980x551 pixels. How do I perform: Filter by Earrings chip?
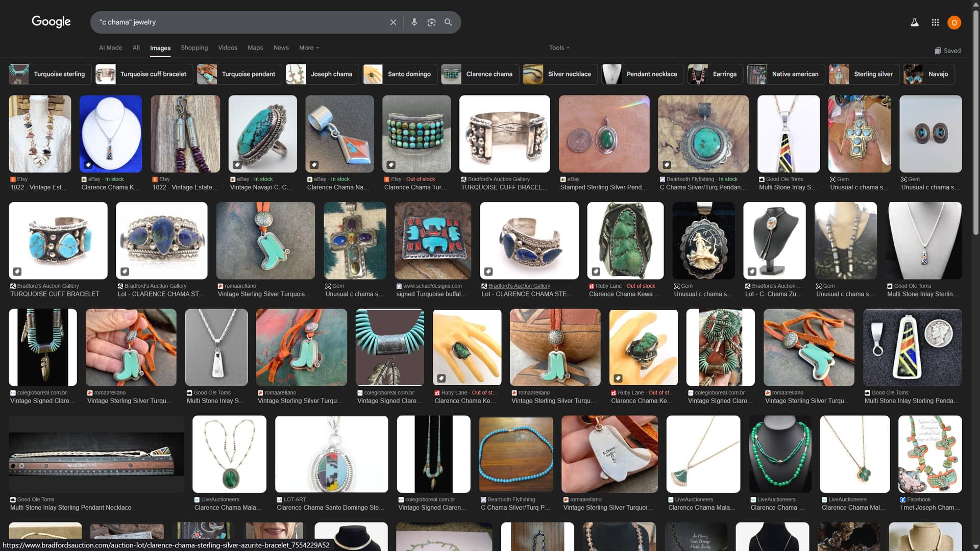click(715, 74)
